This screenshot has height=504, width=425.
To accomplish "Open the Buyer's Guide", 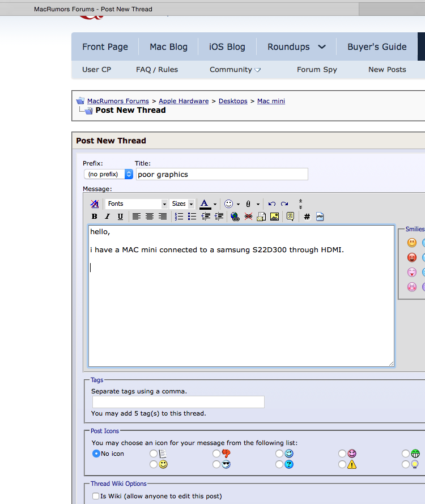I will point(377,47).
